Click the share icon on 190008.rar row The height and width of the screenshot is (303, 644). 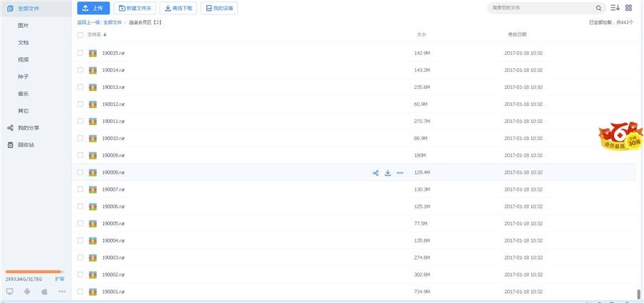[375, 173]
